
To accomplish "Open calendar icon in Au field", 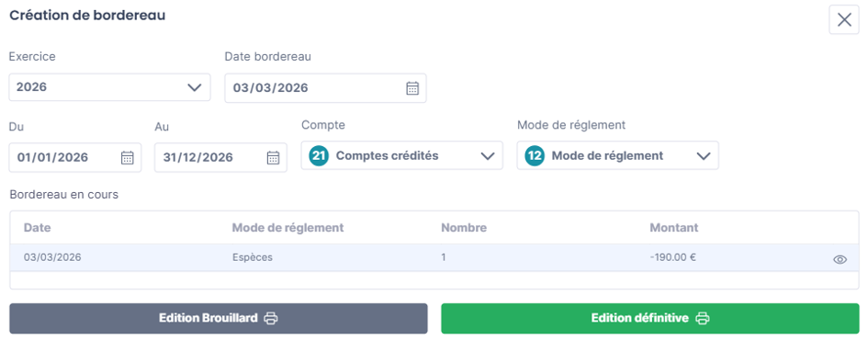I will (273, 157).
